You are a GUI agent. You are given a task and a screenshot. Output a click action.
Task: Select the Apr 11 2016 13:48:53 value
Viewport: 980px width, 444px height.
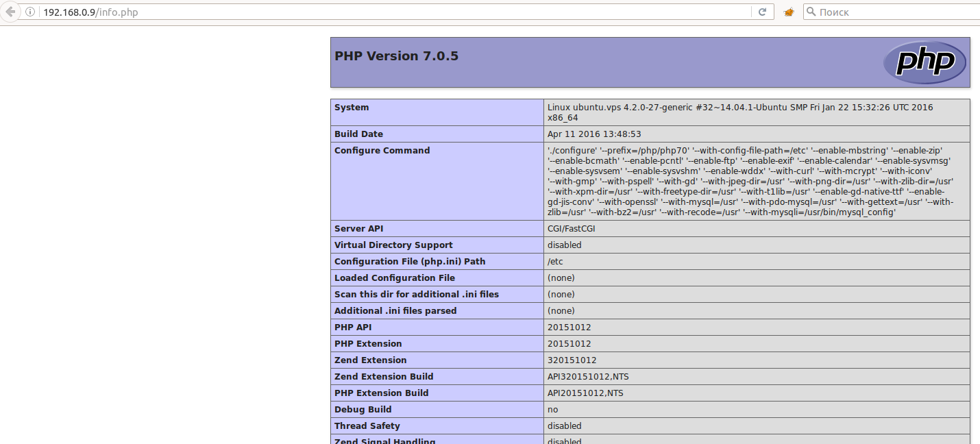pos(594,134)
